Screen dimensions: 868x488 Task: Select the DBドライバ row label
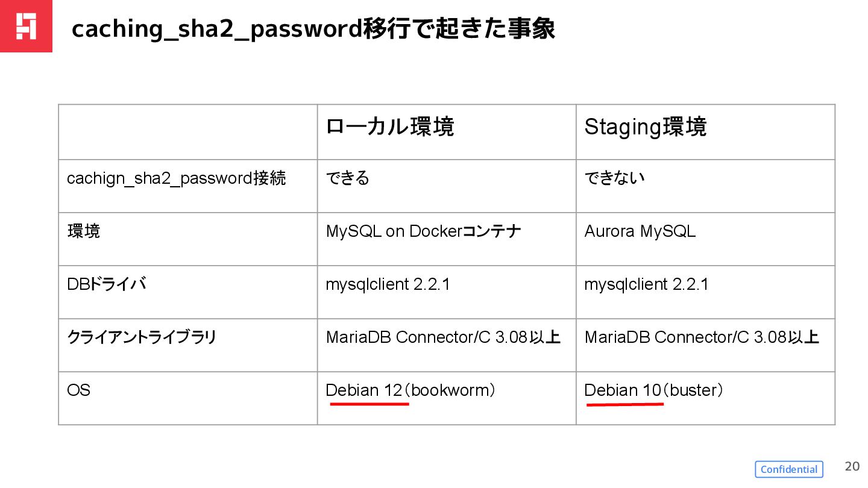106,284
